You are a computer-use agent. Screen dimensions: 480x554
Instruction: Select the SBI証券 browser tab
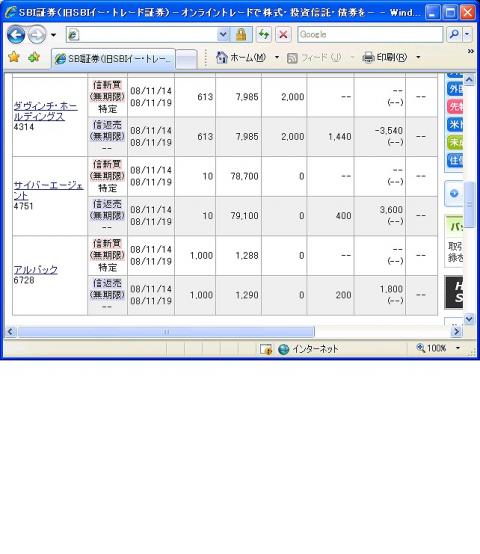[113, 59]
